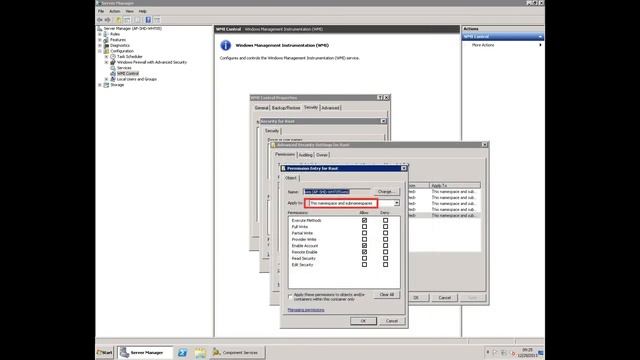Click the Change... button next to Name
Viewport: 640px width, 360px height.
386,191
